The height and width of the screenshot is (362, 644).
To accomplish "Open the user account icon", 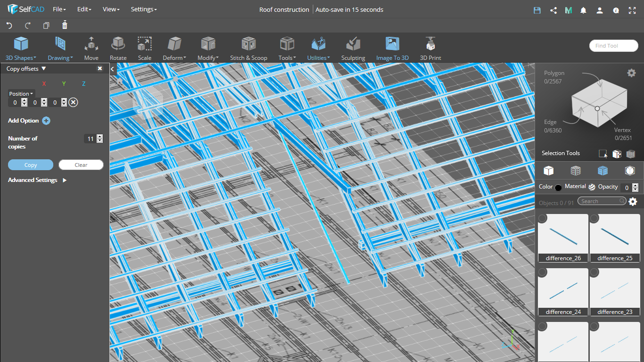I will (600, 10).
